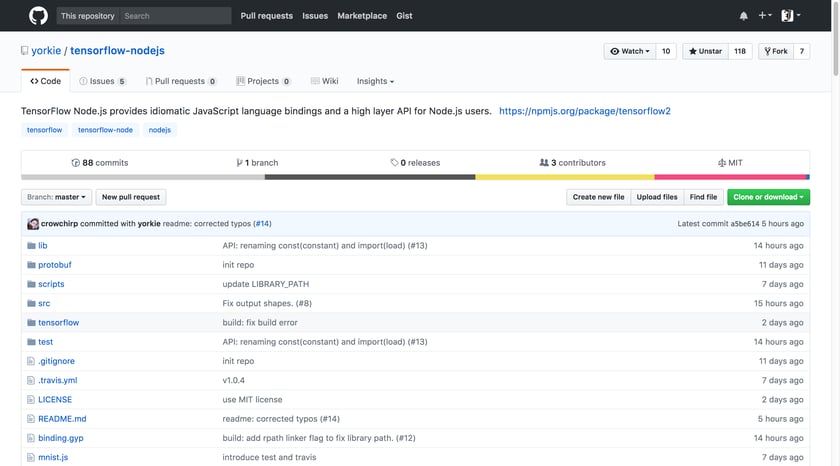The width and height of the screenshot is (840, 466).
Task: Click crowchirp's committer avatar
Action: pyautogui.click(x=33, y=224)
